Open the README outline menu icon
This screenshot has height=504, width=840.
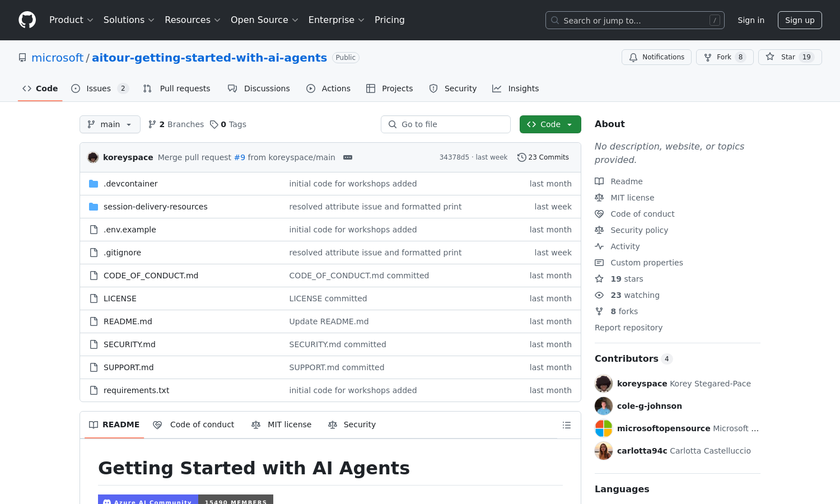tap(567, 425)
